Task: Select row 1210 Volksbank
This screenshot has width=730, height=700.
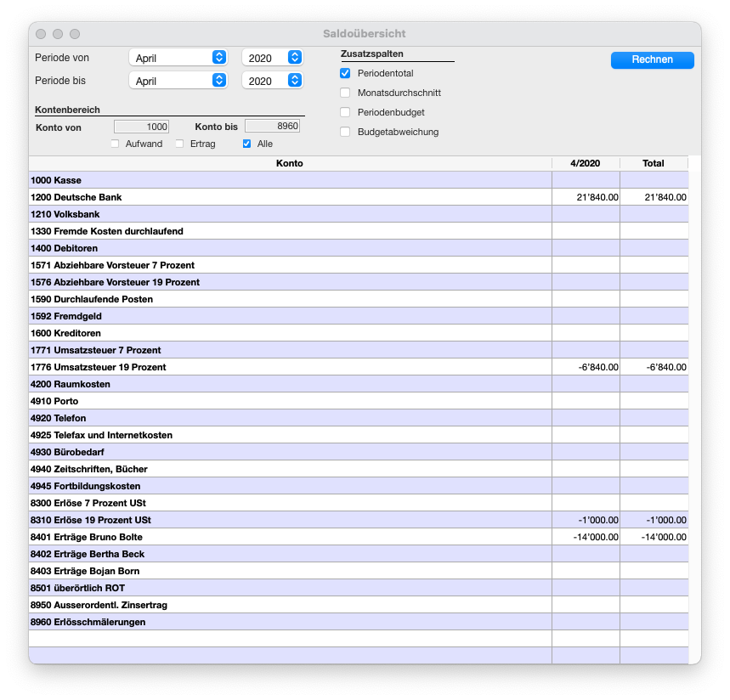Action: pos(359,214)
